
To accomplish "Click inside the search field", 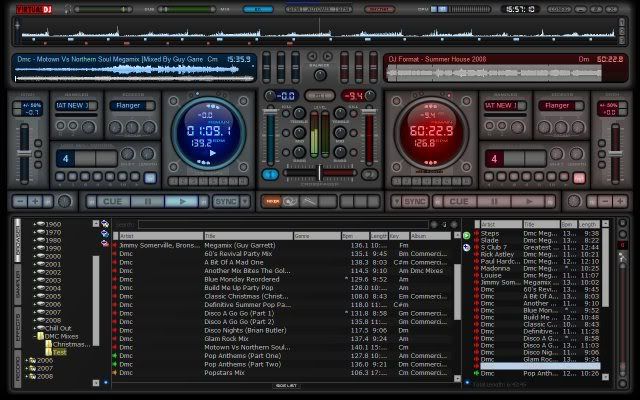I will [283, 224].
